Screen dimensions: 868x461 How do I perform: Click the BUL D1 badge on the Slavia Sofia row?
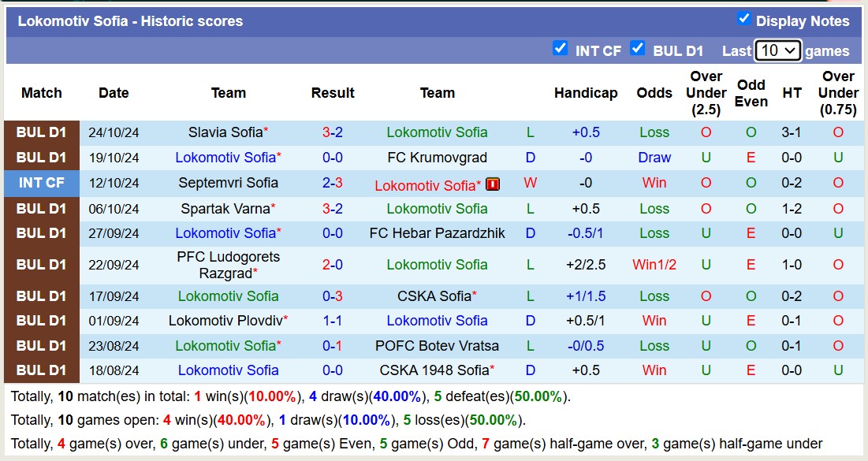[41, 132]
